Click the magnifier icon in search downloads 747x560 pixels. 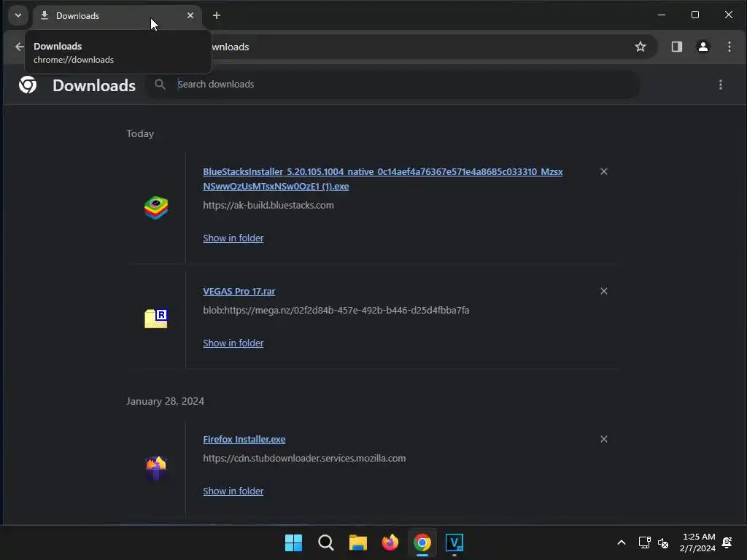[x=160, y=85]
